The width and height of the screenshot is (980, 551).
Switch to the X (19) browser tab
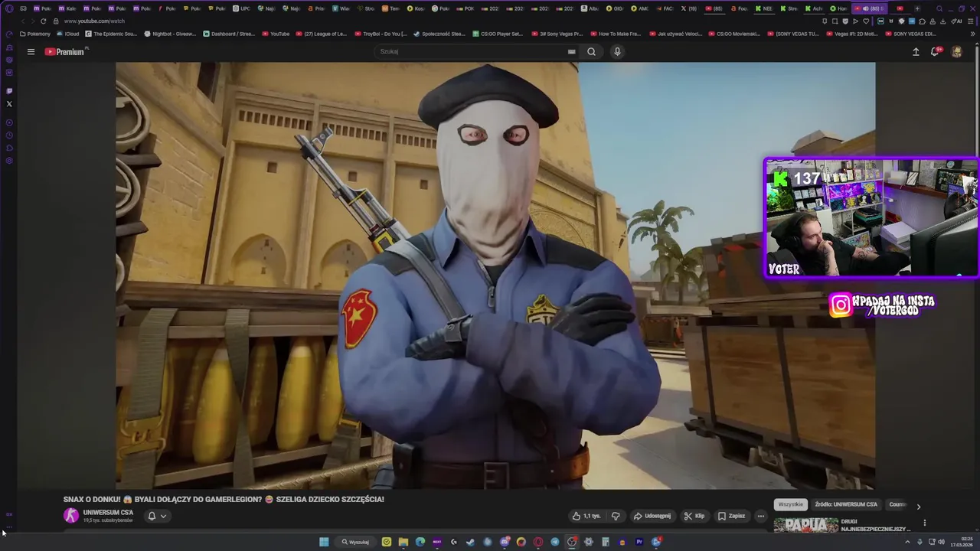(689, 8)
